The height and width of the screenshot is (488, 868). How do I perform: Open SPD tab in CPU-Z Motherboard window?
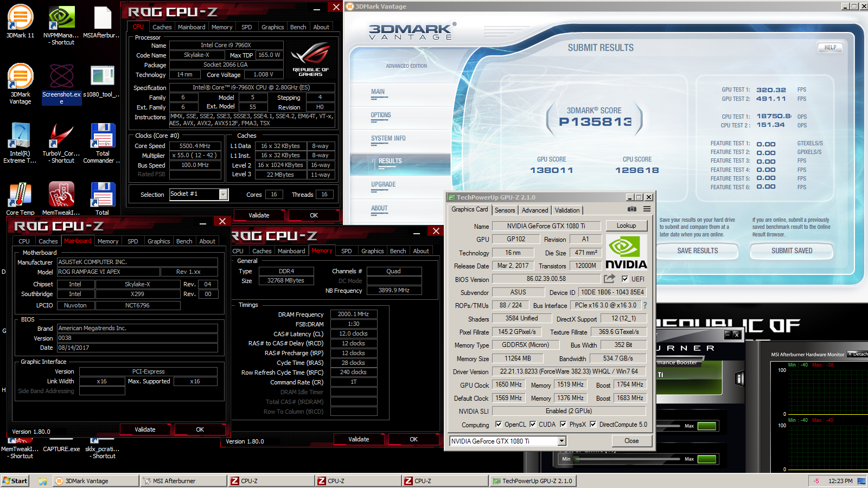point(132,241)
